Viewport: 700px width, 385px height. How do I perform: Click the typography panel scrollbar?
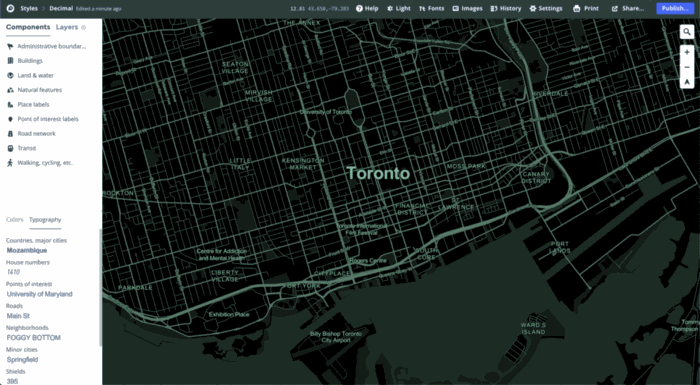100,287
